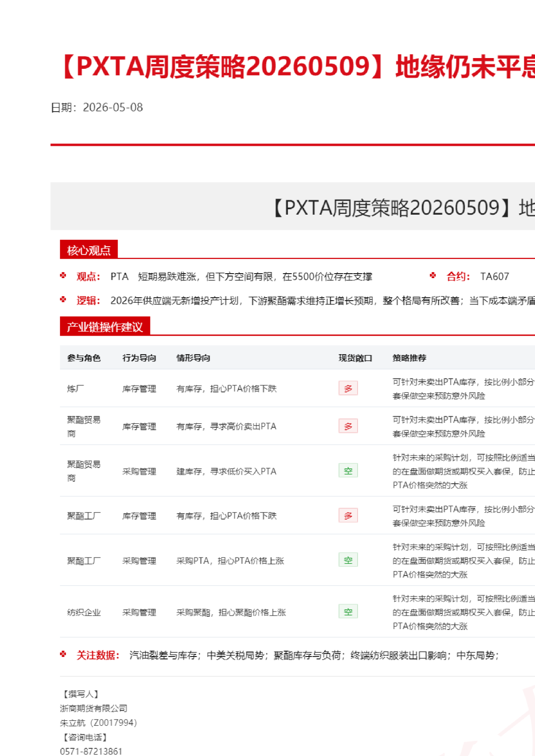The height and width of the screenshot is (756, 535).
Task: Click the "产业链操作建议" section header
Action: click(x=105, y=327)
